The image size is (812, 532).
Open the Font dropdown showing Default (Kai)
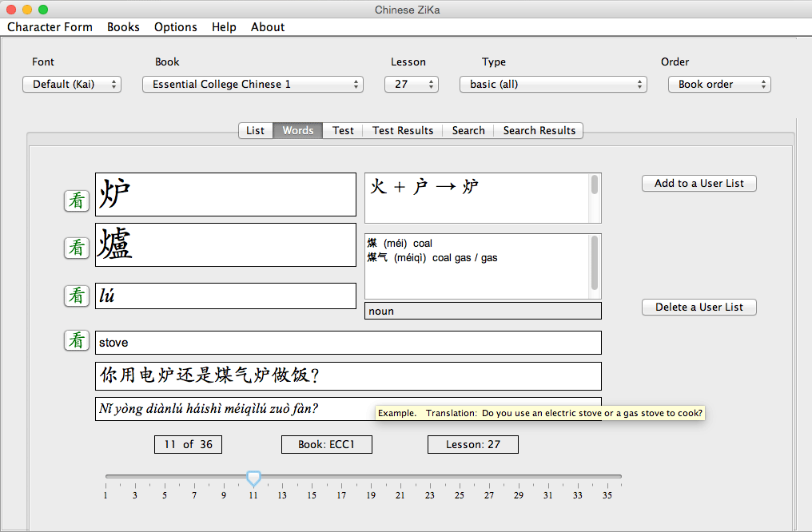point(72,85)
